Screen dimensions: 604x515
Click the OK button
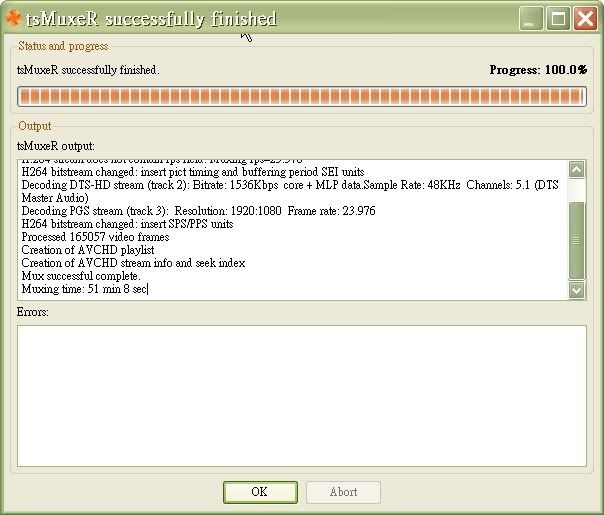260,492
